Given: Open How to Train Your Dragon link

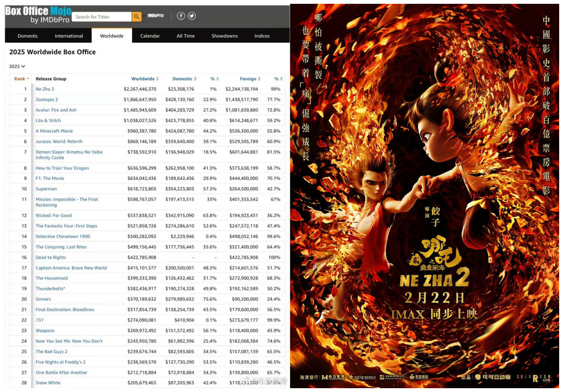Looking at the screenshot, I should click(x=62, y=168).
